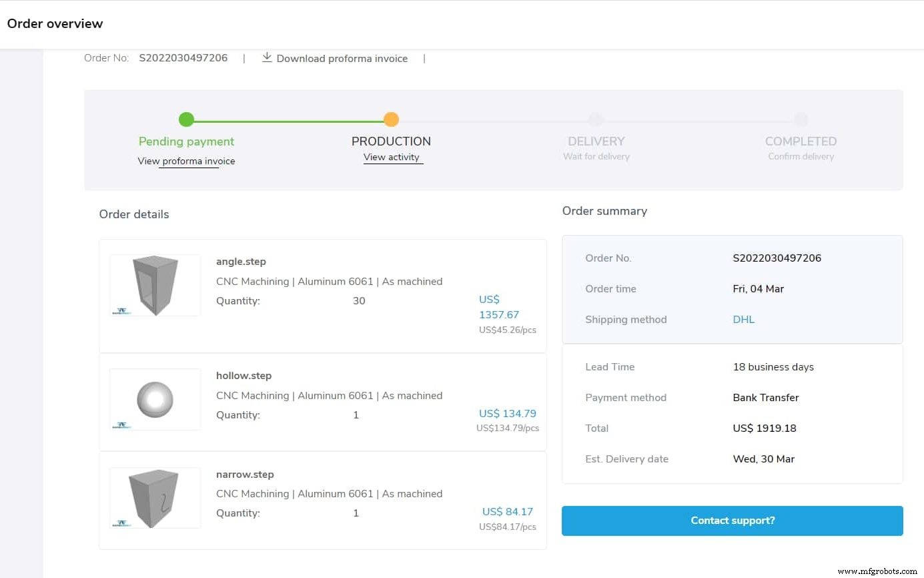Select the order number S2022030497206
Viewport: 924px width, 578px height.
tap(183, 57)
